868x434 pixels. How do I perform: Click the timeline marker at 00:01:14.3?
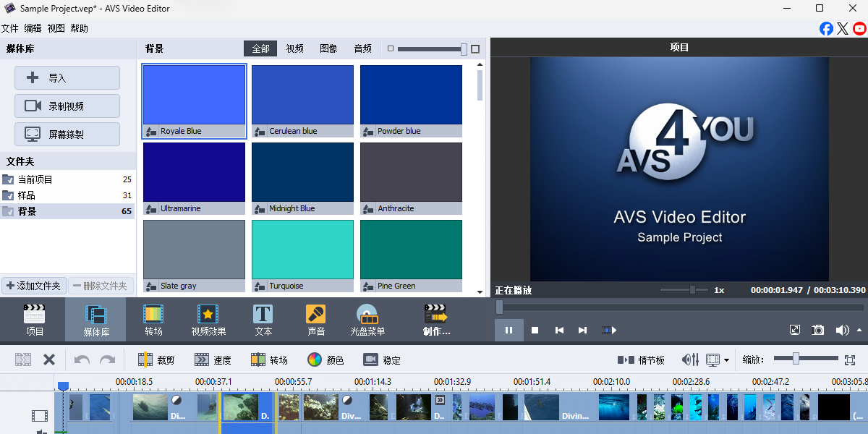(x=373, y=381)
